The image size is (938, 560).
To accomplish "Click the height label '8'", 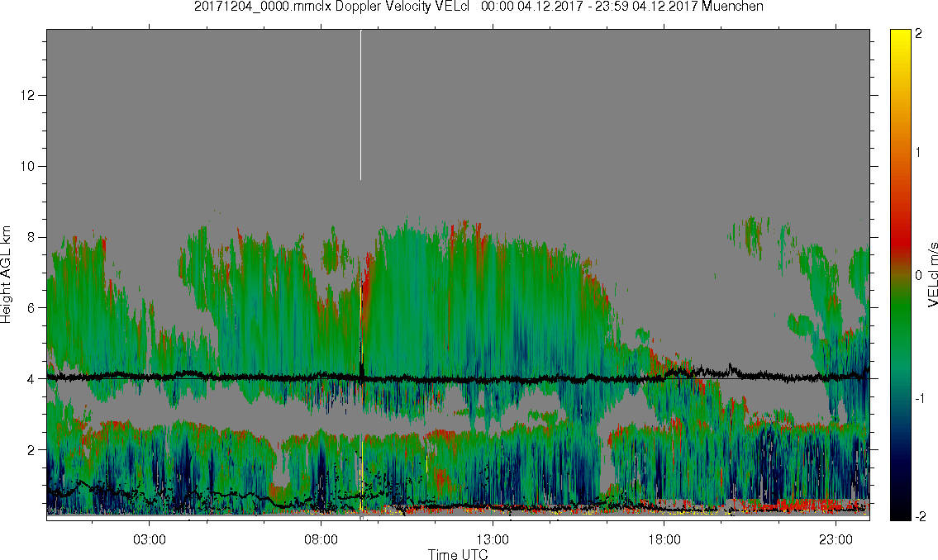I will pyautogui.click(x=31, y=237).
